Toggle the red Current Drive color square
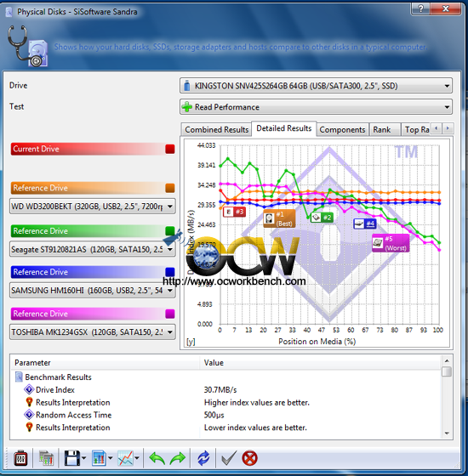This screenshot has width=468, height=476. coord(170,149)
